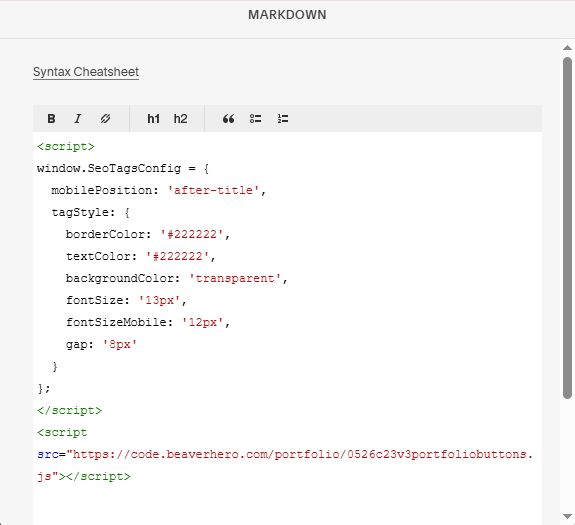Click the vertical scrollbar thumb
This screenshot has width=575, height=525.
[x=567, y=227]
